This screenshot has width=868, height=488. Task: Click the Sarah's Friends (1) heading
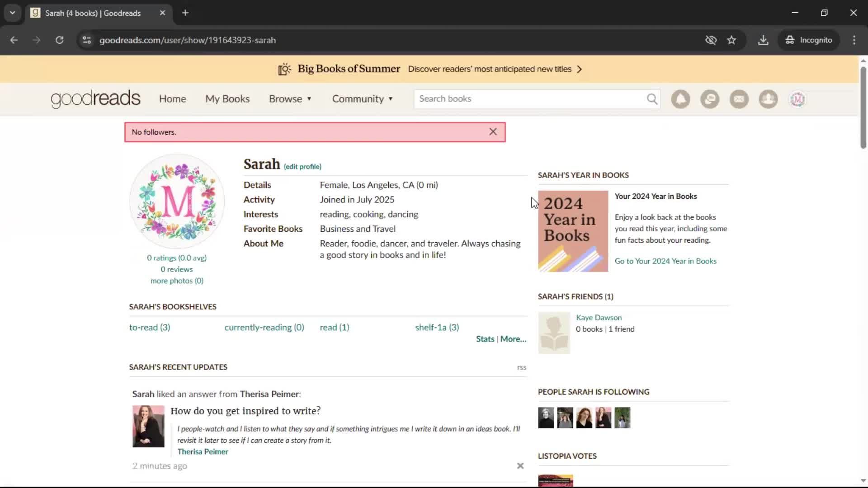click(x=576, y=297)
